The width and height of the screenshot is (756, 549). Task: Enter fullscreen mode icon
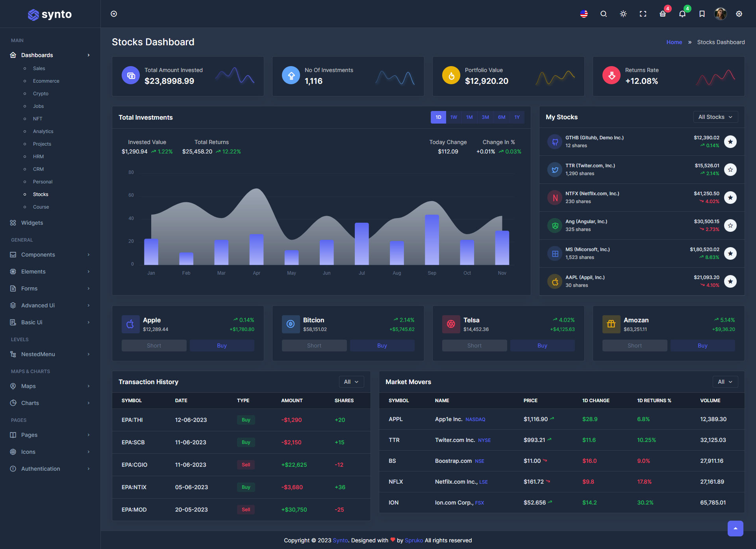[643, 14]
